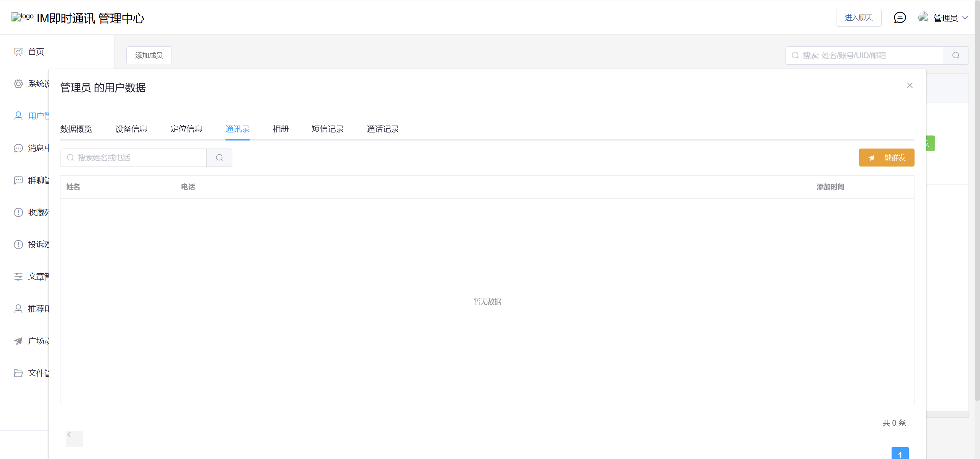The height and width of the screenshot is (459, 980).
Task: Open the message icon in the top header
Action: 900,18
